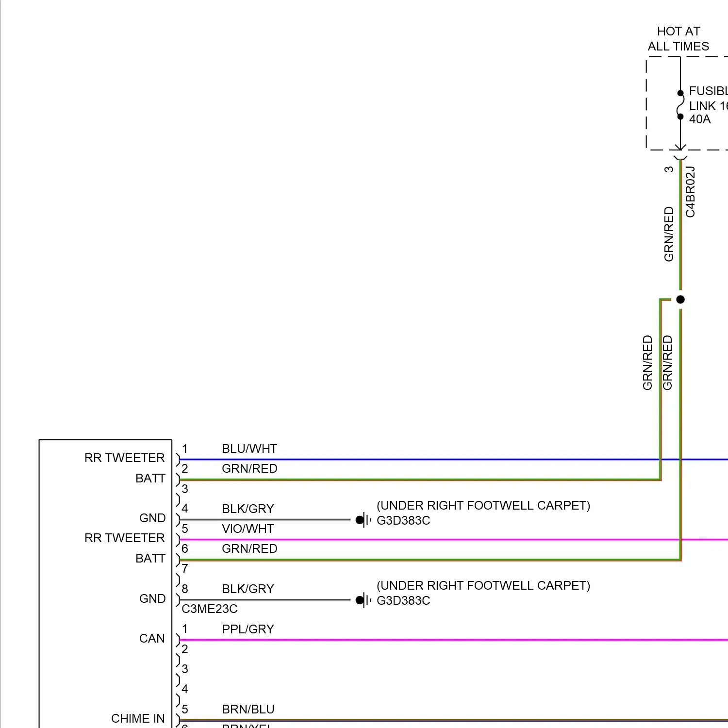Screen dimensions: 728x728
Task: Click pin number 7 of connector C3ME23C
Action: click(185, 568)
